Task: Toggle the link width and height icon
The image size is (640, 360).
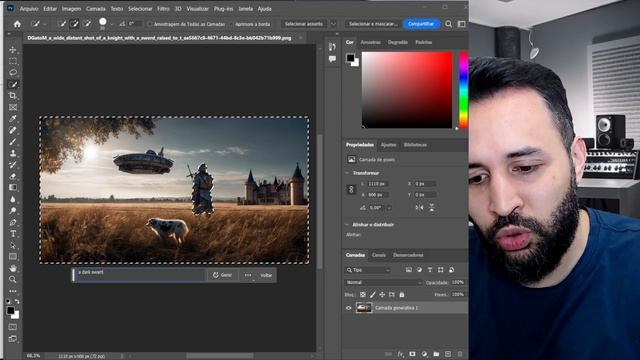Action: tap(351, 189)
